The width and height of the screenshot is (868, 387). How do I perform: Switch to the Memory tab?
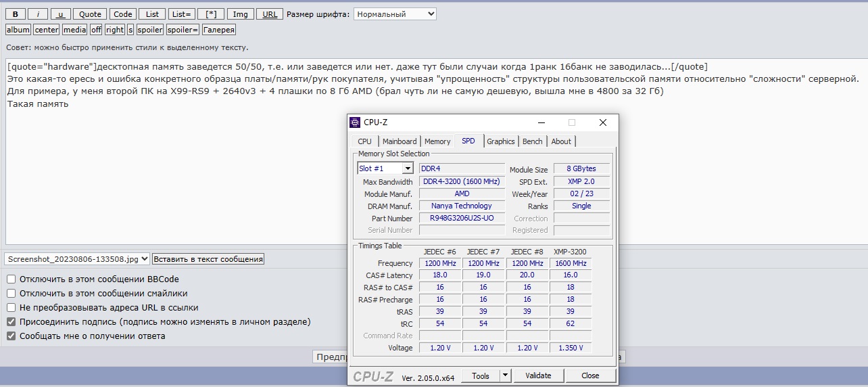pyautogui.click(x=437, y=141)
